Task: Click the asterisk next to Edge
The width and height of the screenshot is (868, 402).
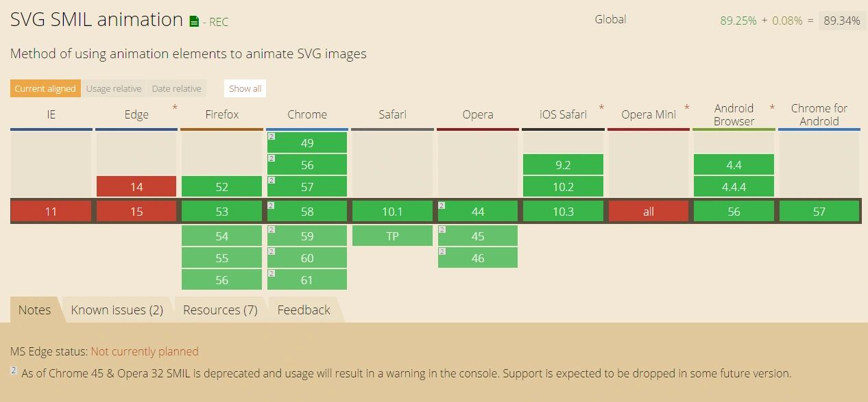Action: [175, 108]
